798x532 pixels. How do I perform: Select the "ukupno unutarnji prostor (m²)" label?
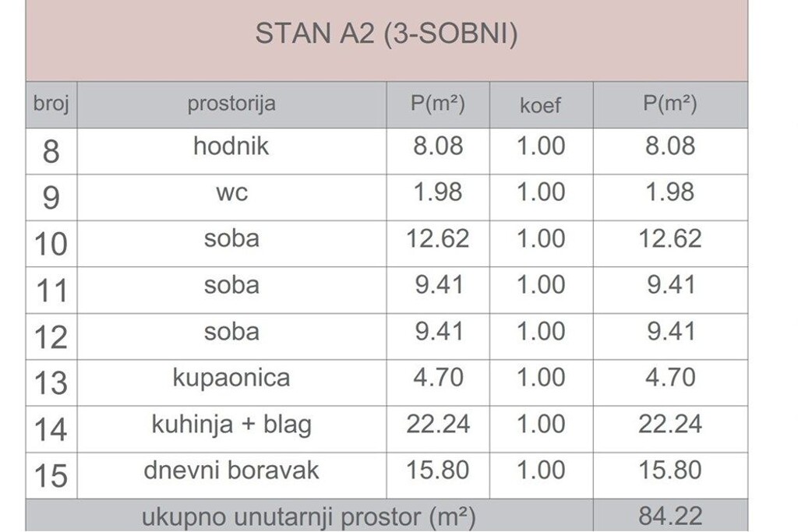309,516
